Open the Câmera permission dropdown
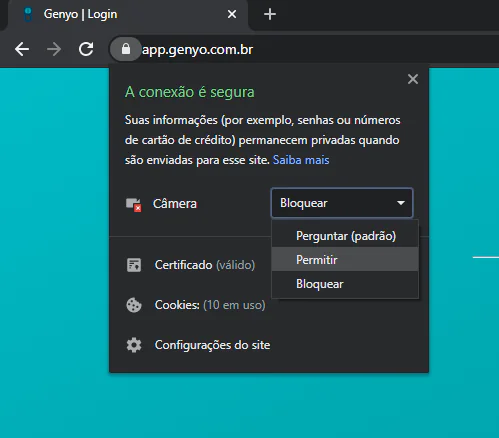The width and height of the screenshot is (499, 438). (x=342, y=203)
